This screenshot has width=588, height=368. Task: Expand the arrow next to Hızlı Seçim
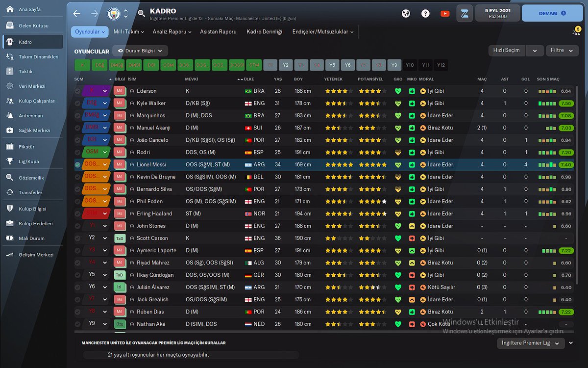(x=535, y=50)
